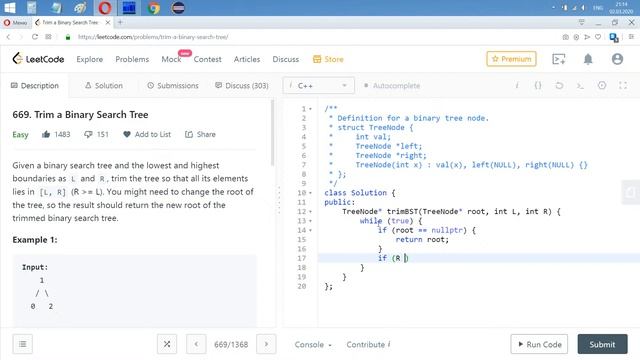The width and height of the screenshot is (640, 360).
Task: Open Discuss in top navigation
Action: click(286, 59)
